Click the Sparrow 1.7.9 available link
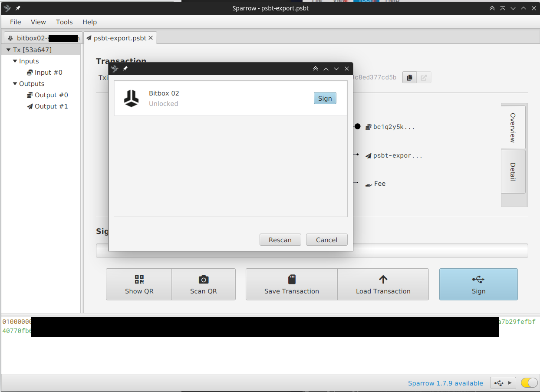The image size is (540, 392). (445, 383)
